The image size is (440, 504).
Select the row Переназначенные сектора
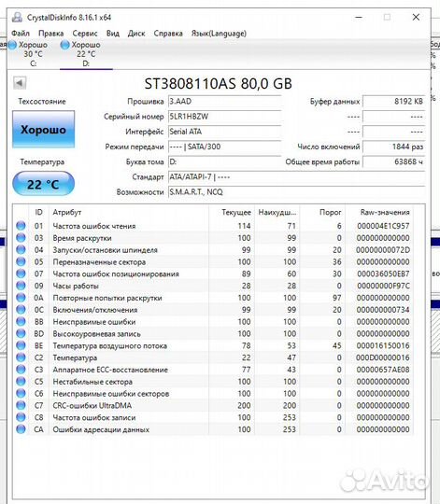pos(213,261)
